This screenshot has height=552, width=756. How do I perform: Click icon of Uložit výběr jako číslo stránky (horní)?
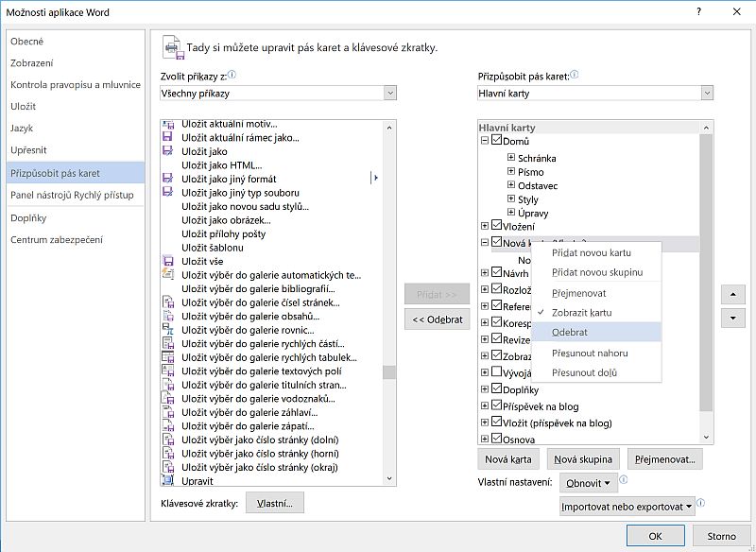(168, 453)
